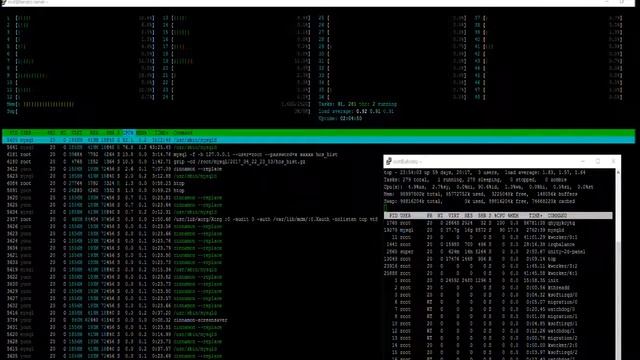Click the Swp usage meter in htop
Image resolution: width=640 pixels, height=360 pixels.
[159, 111]
